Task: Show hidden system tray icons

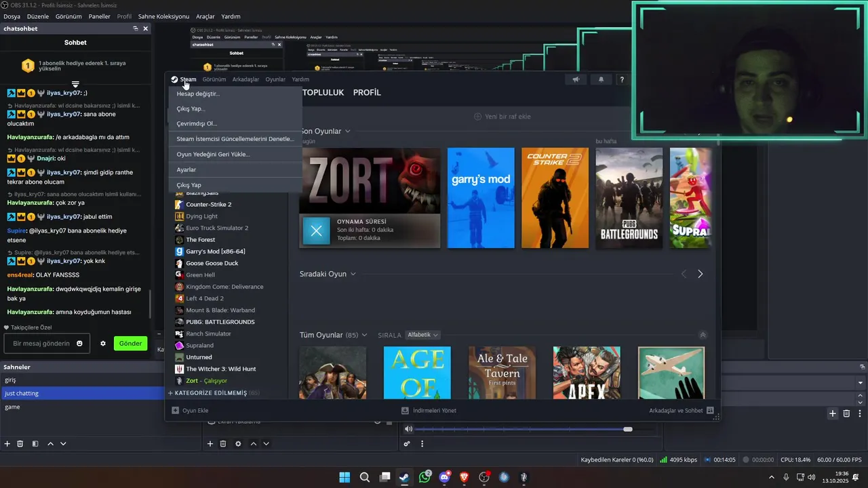Action: pos(771,477)
